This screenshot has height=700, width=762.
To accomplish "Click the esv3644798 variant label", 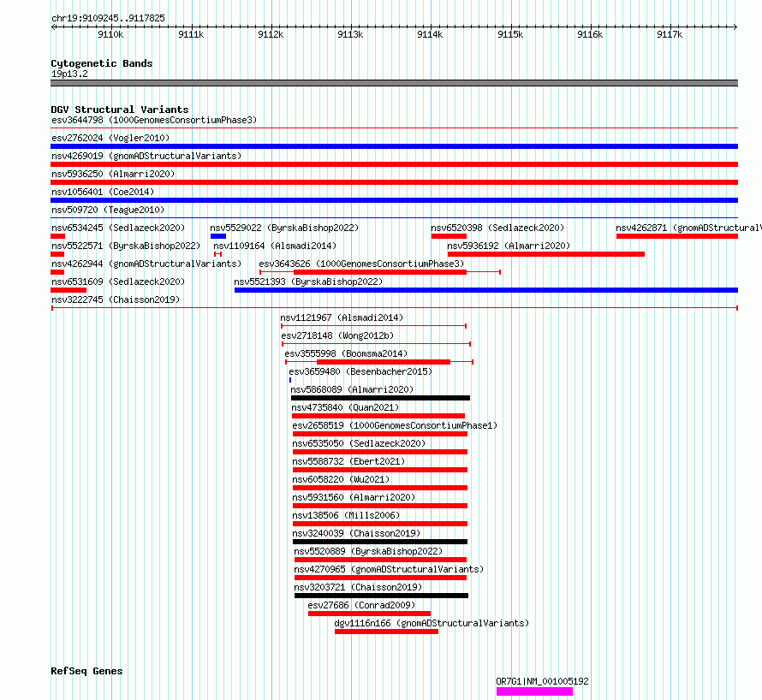I will point(154,120).
